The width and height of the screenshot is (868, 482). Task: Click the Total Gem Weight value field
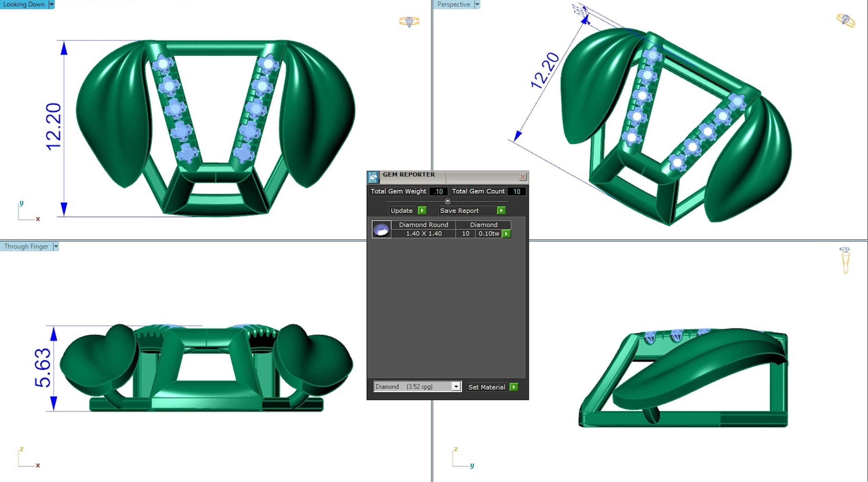tap(438, 191)
